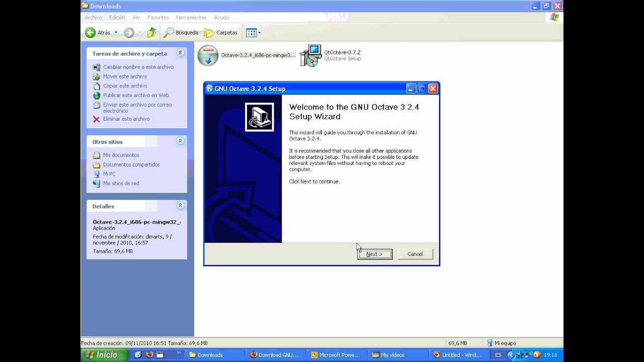Viewport: 644px width, 362px height.
Task: Click Eliminar este archivo
Action: pyautogui.click(x=126, y=119)
